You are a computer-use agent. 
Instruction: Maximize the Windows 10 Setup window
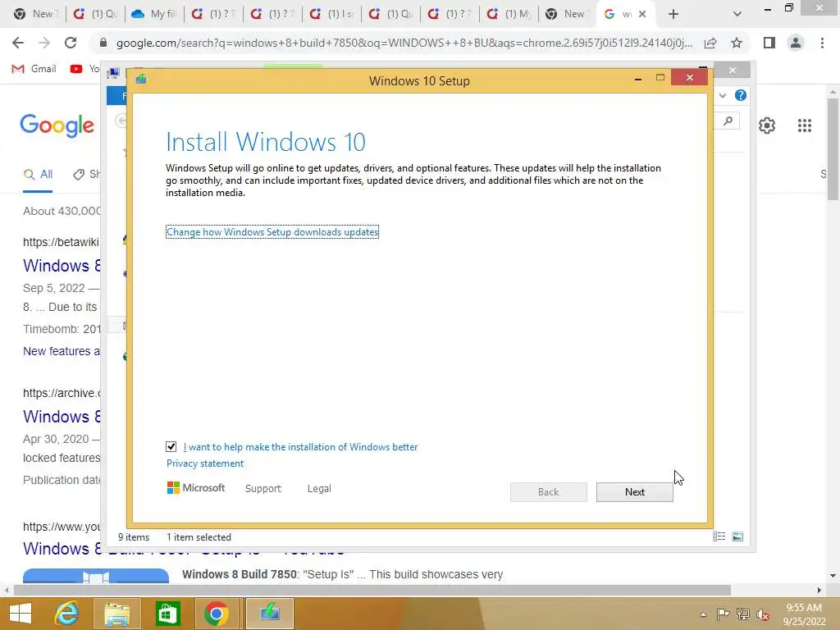tap(660, 78)
